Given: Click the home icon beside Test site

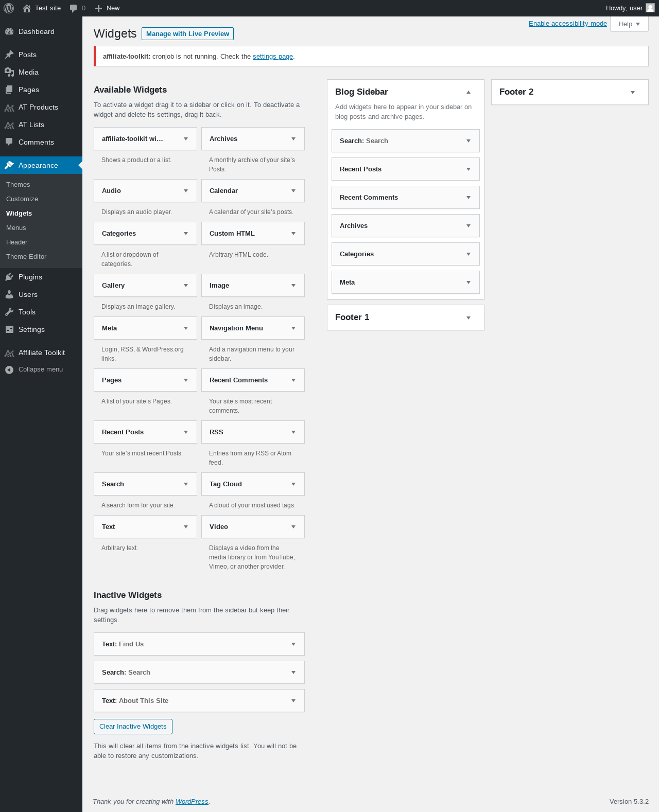Looking at the screenshot, I should (27, 8).
